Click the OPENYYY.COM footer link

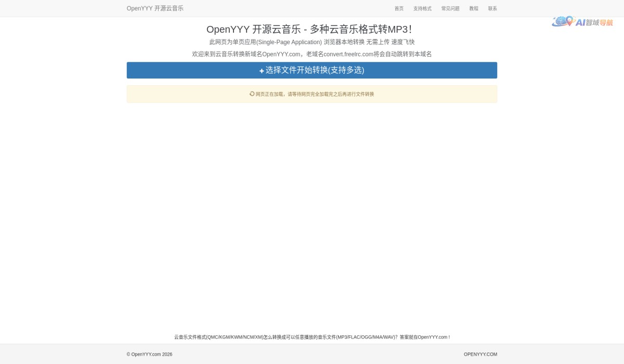480,354
